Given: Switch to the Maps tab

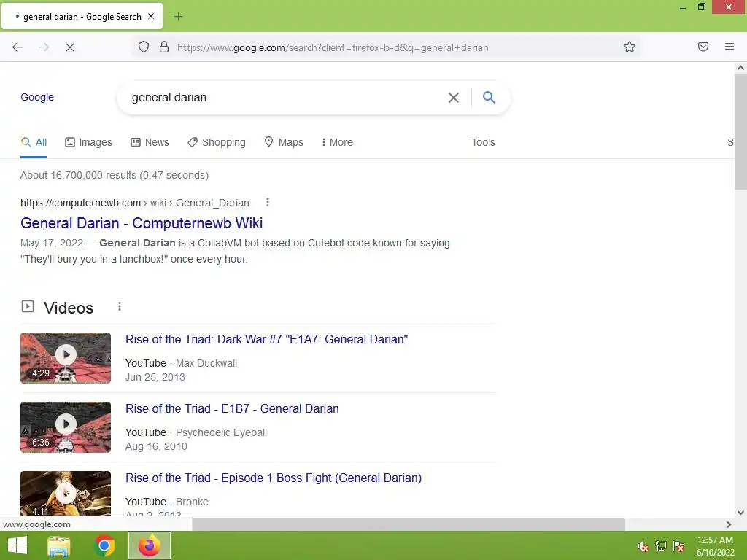Looking at the screenshot, I should point(284,142).
